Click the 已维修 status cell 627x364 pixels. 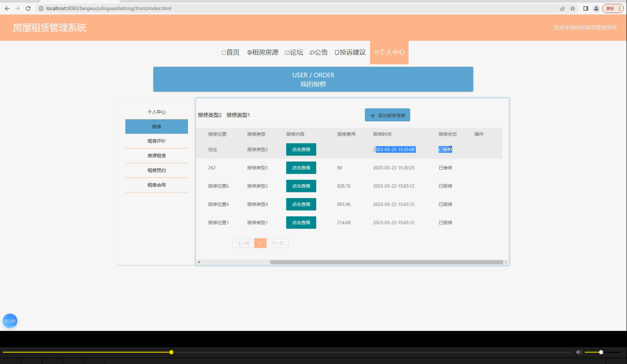[x=445, y=168]
